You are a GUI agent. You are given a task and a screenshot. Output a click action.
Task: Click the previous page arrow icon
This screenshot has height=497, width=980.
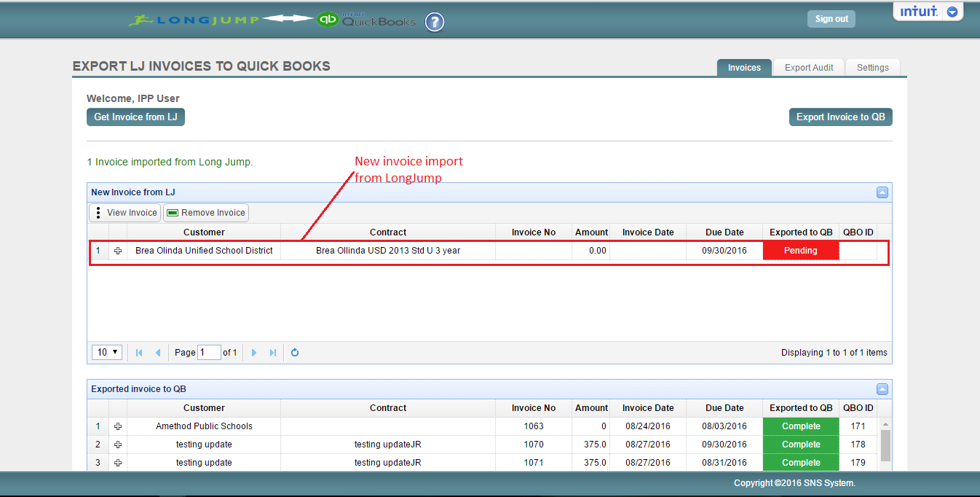158,353
